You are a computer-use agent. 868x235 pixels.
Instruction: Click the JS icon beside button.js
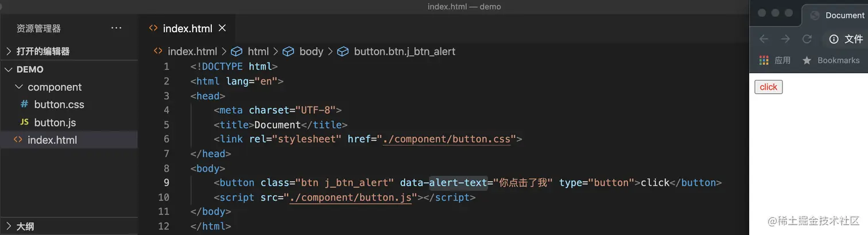24,122
